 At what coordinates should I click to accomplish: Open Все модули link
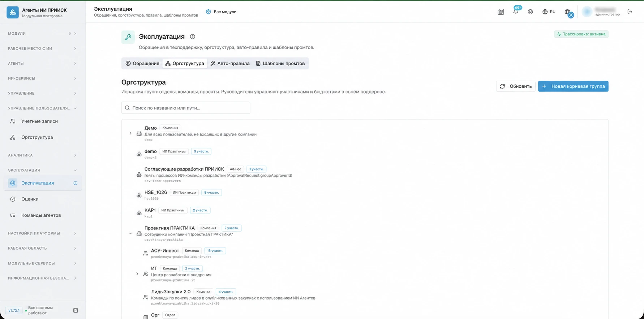click(x=221, y=12)
